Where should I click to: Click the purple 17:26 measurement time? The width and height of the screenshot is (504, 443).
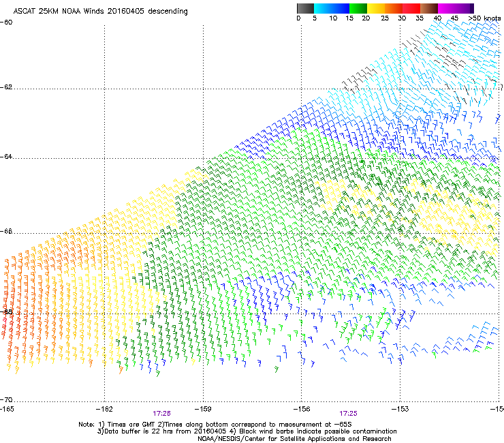coord(161,414)
